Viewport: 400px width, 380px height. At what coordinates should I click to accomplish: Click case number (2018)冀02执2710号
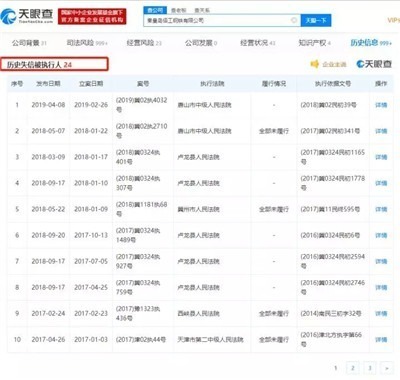pyautogui.click(x=141, y=131)
